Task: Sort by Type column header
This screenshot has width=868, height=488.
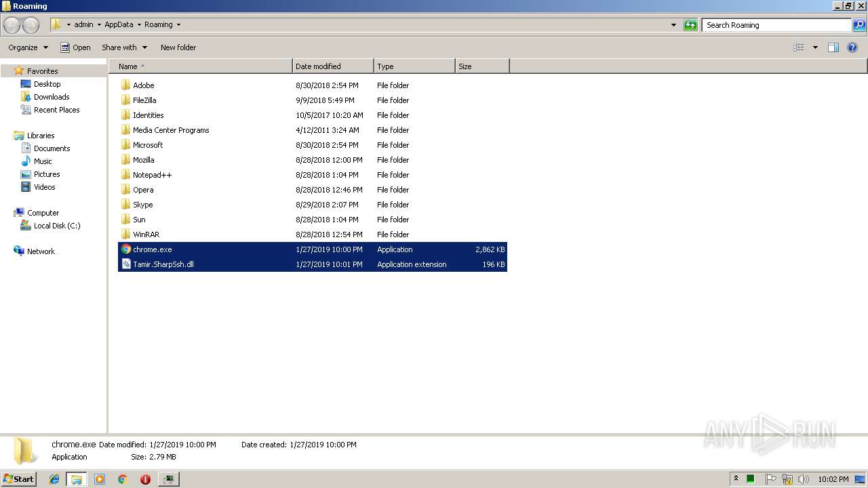Action: (414, 66)
